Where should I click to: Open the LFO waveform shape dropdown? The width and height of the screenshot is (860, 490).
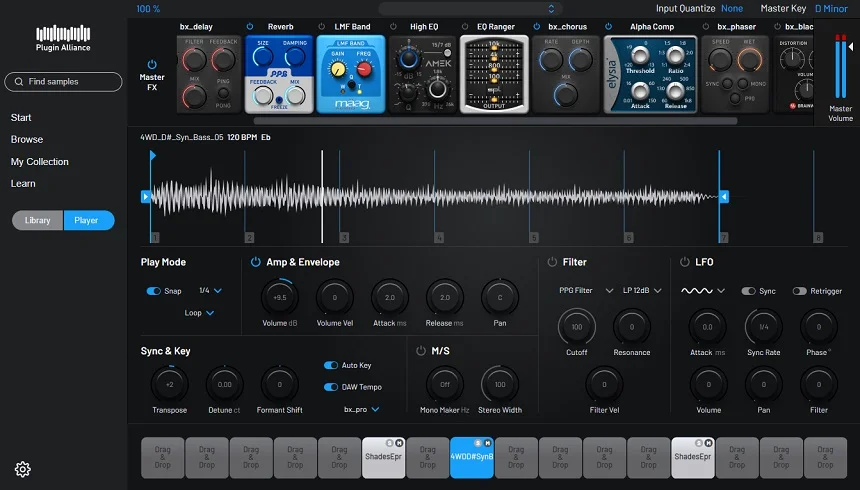[x=703, y=291]
